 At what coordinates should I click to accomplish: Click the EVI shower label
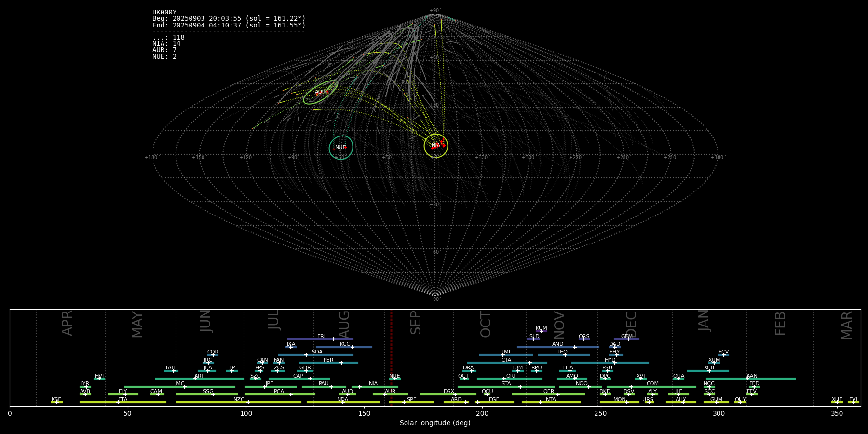click(854, 400)
